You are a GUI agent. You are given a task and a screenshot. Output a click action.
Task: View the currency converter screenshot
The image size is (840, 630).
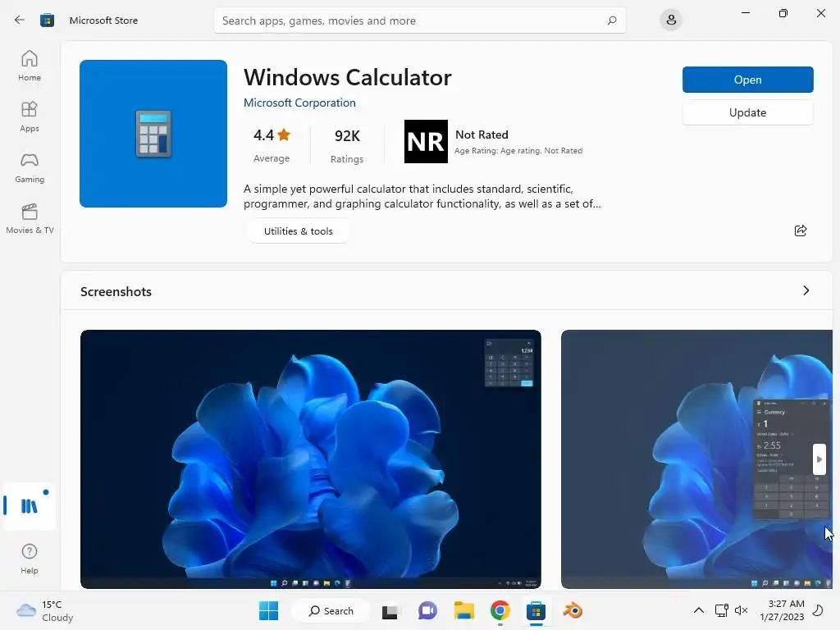tap(696, 459)
